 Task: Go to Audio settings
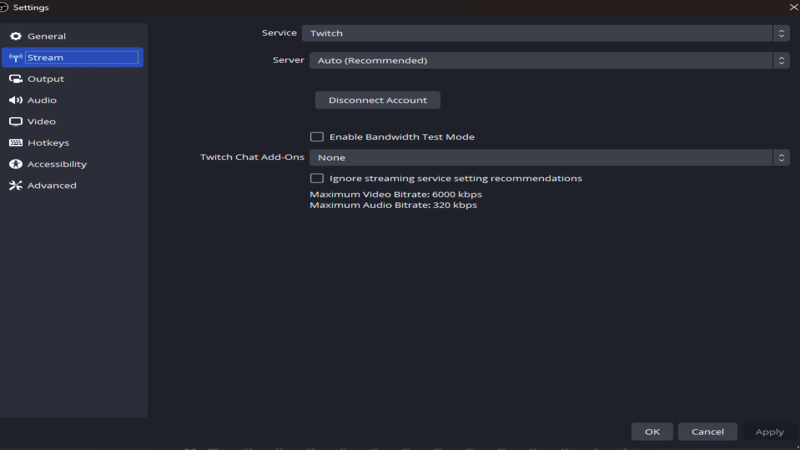pos(72,100)
